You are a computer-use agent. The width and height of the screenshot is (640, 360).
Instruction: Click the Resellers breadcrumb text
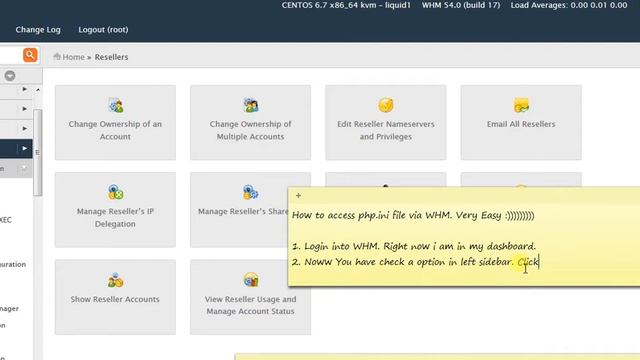click(x=111, y=57)
